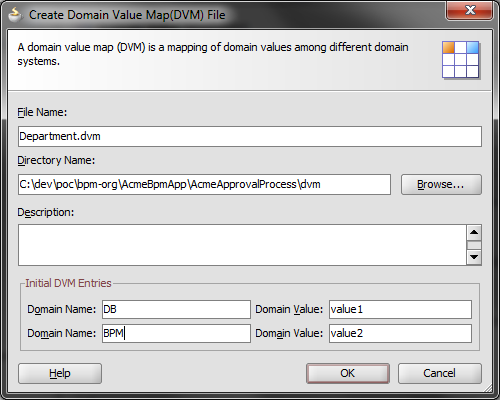Click the Description scrollbar down arrow

[474, 257]
